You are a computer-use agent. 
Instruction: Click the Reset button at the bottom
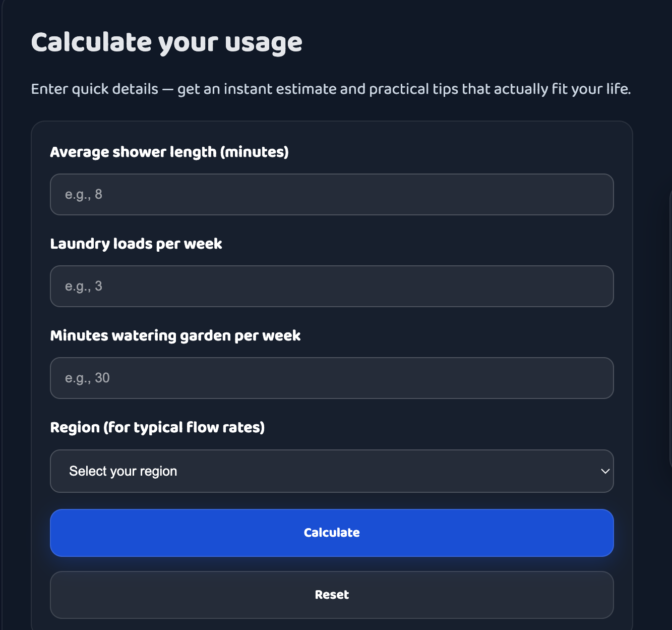(x=332, y=595)
